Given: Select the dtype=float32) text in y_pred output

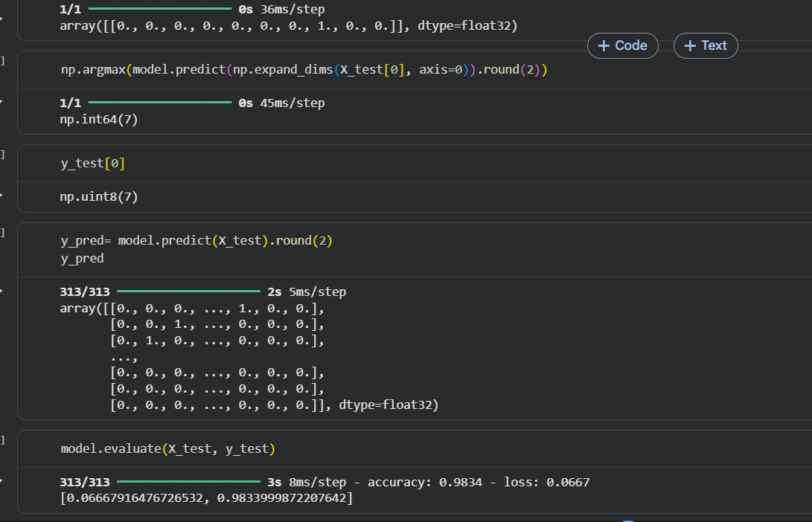Looking at the screenshot, I should (389, 405).
